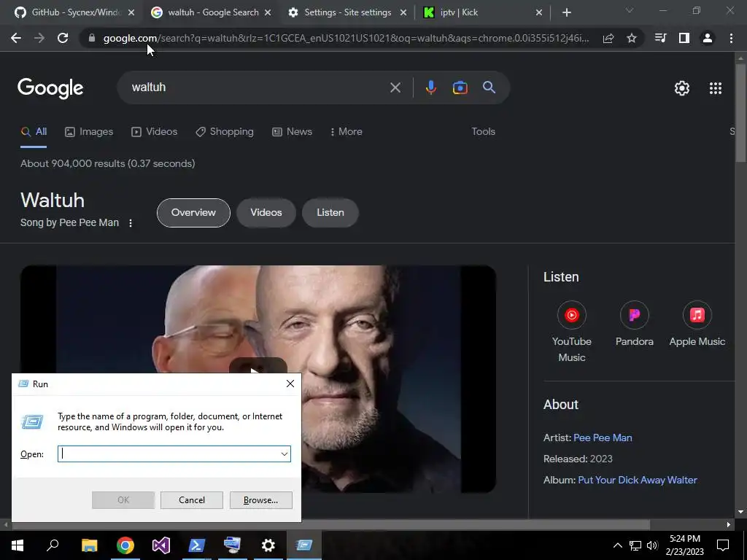Screen dimensions: 747x560
Task: Select the Listen chip
Action: 330,213
